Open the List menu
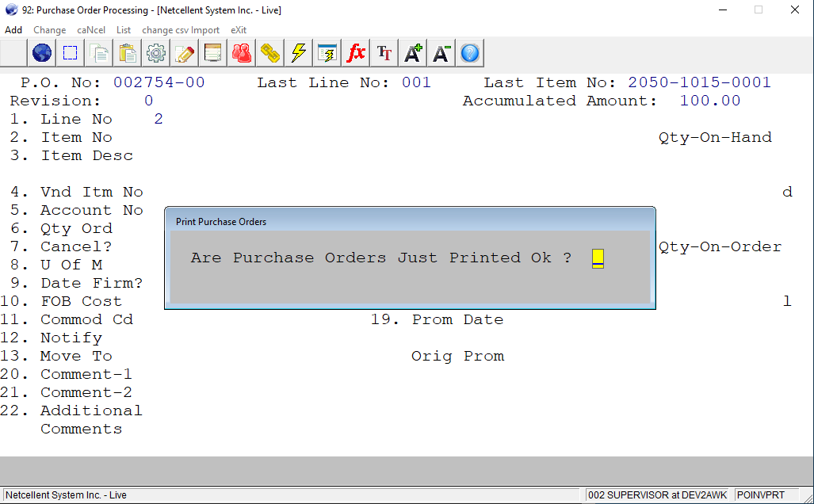Viewport: 814px width, 504px height. [x=124, y=30]
